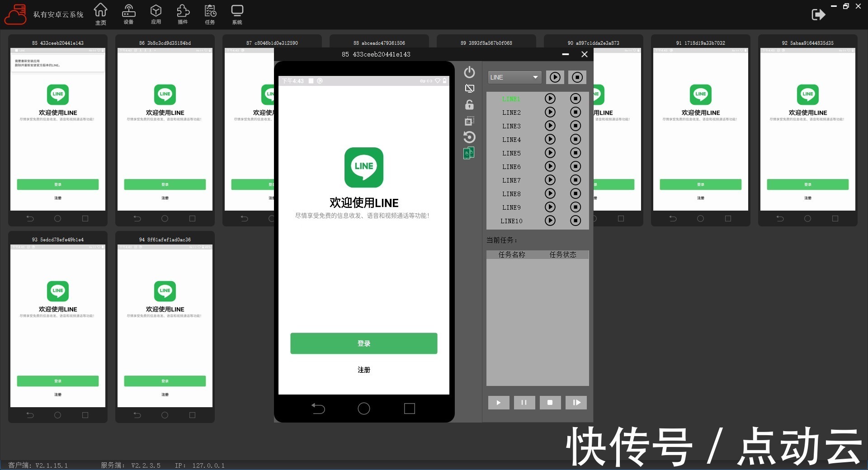Tap 登录 on device 92 thumbnail
Screen dimensions: 868x470
(x=808, y=184)
